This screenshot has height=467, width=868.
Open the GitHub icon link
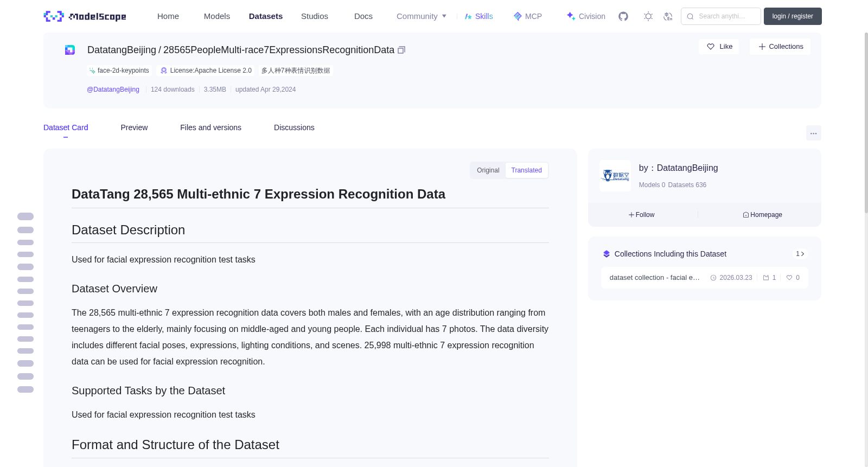(623, 16)
